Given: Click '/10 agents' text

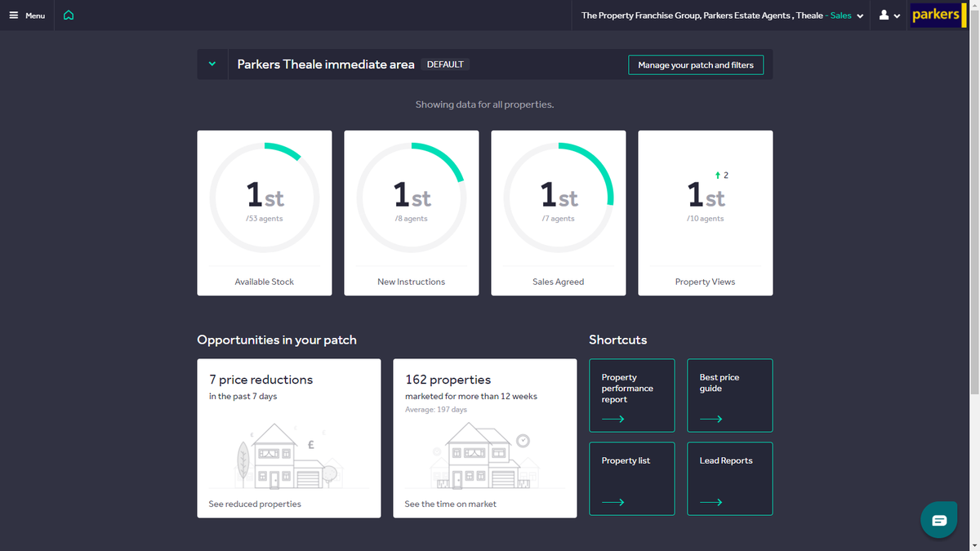Looking at the screenshot, I should click(x=706, y=219).
